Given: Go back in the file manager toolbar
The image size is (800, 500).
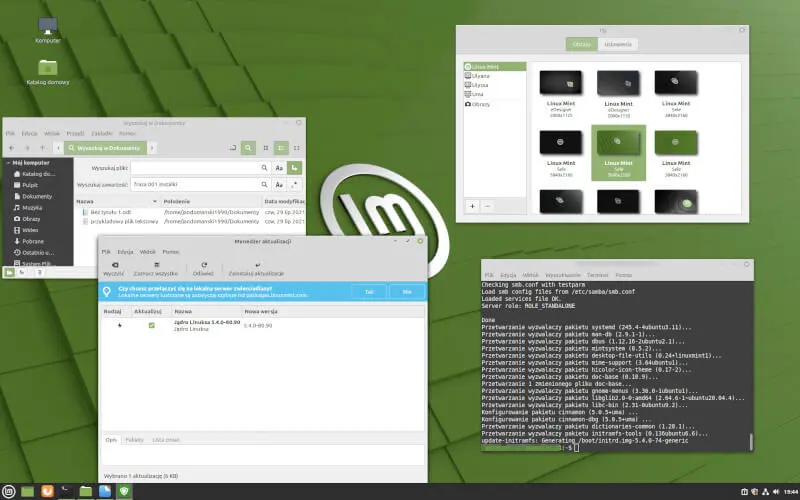Looking at the screenshot, I should (x=12, y=148).
